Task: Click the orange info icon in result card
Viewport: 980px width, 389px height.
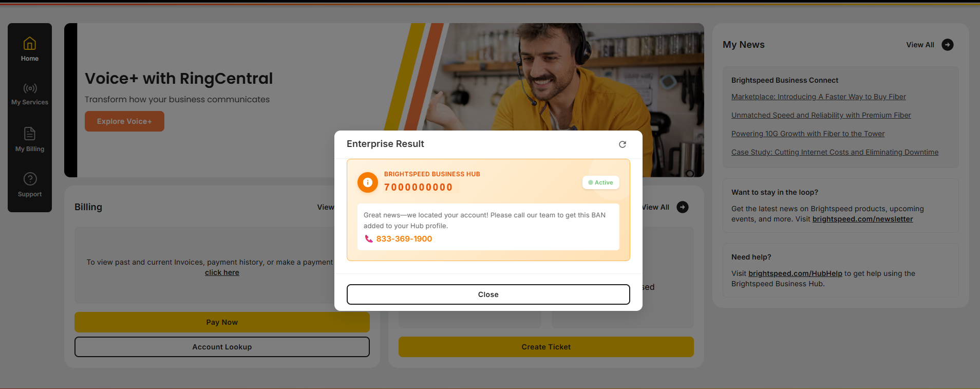Action: 368,182
